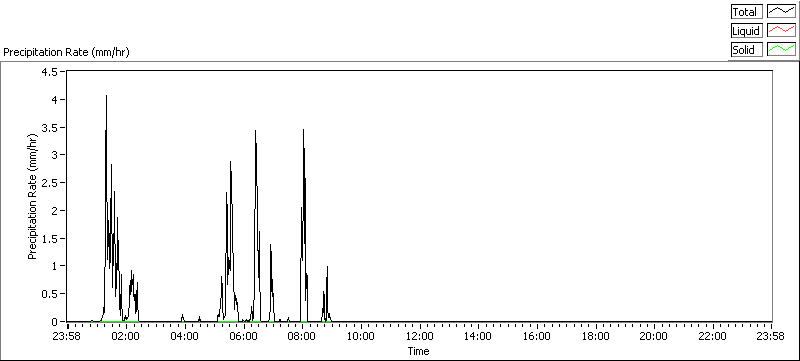Viewport: 800px width, 361px height.
Task: Click the 14:00 time axis label
Action: coord(478,336)
